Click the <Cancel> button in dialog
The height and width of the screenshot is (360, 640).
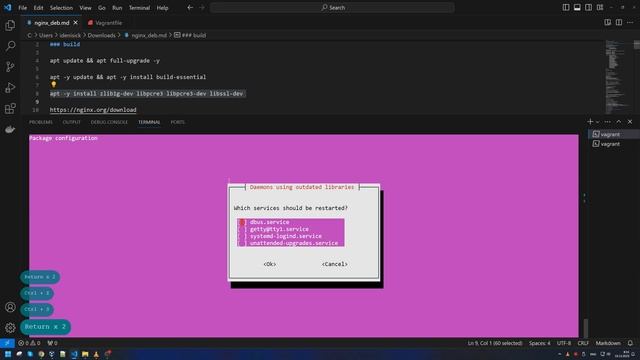click(335, 264)
